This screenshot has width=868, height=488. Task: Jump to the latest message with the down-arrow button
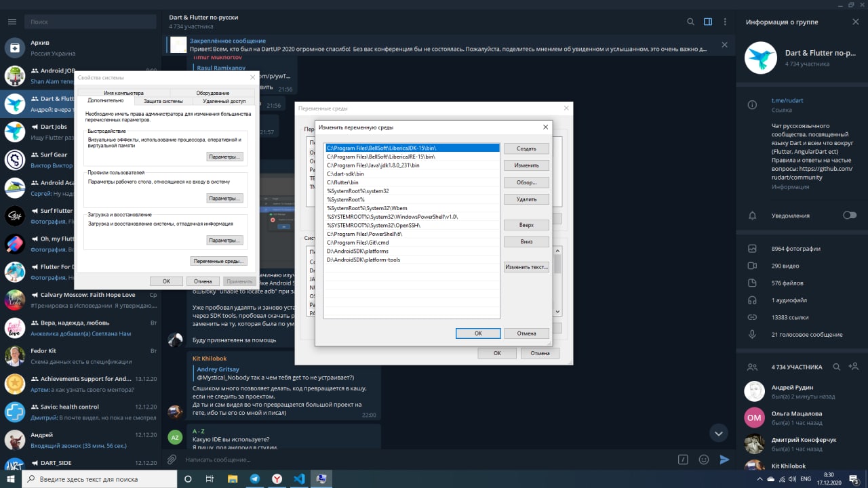pos(718,433)
